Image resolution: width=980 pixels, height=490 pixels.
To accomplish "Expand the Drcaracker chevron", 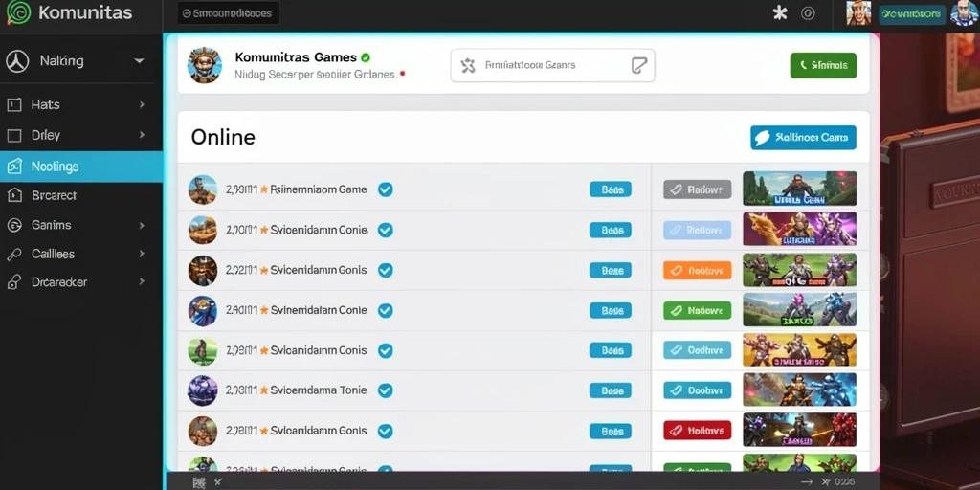I will pyautogui.click(x=142, y=282).
